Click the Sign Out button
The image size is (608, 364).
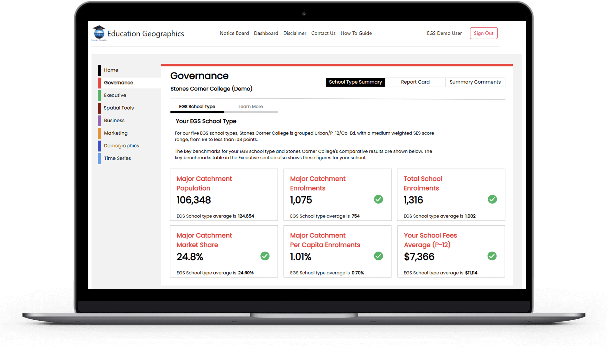[x=483, y=33]
